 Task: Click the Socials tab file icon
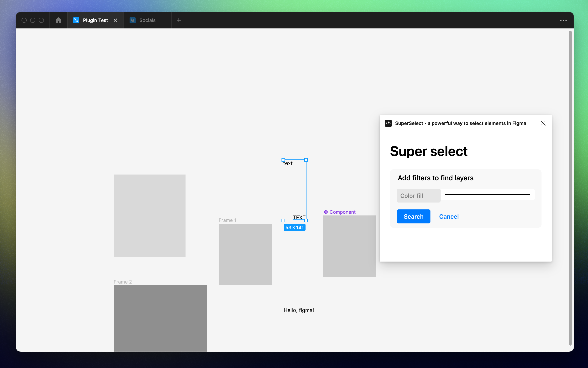tap(133, 20)
